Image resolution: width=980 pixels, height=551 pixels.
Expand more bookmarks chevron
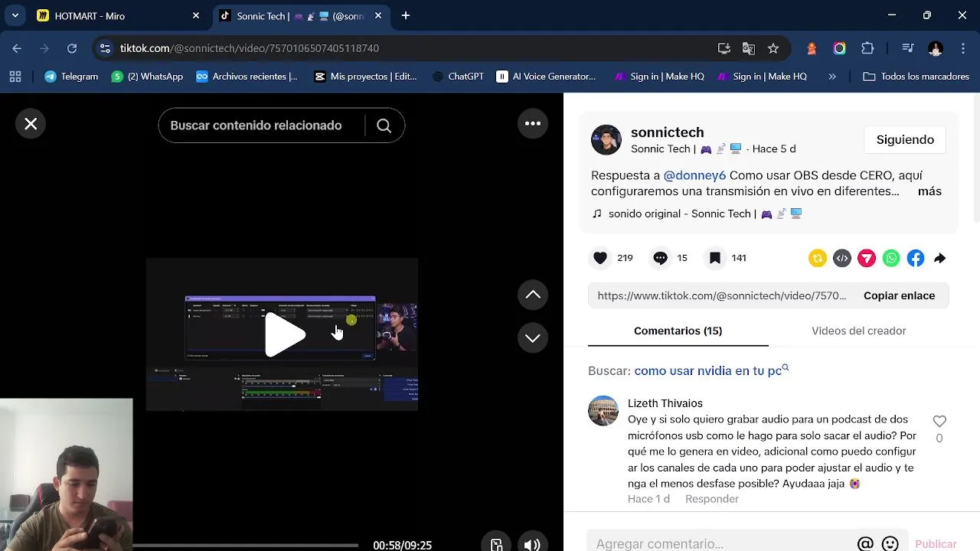(x=832, y=77)
